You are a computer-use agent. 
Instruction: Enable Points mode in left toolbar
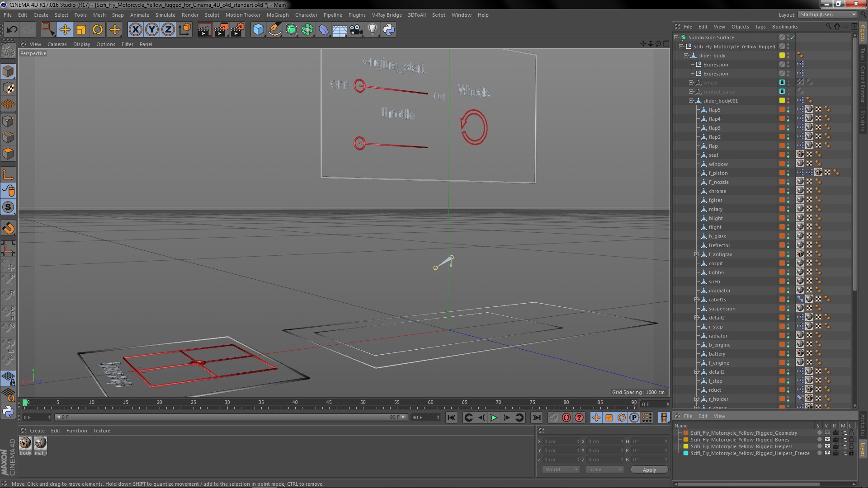coord(8,121)
